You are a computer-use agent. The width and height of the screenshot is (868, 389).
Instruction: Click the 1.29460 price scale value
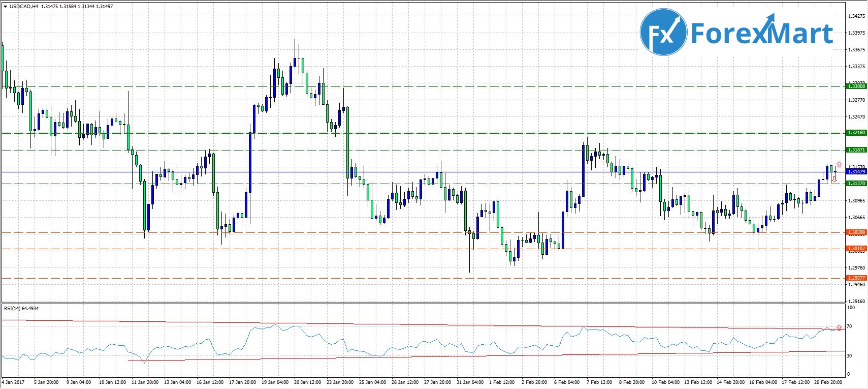(857, 285)
